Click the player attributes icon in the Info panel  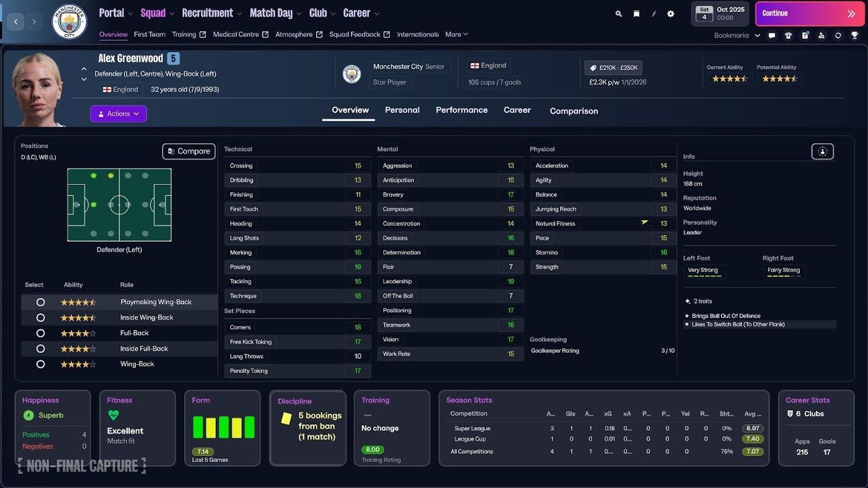(x=822, y=151)
